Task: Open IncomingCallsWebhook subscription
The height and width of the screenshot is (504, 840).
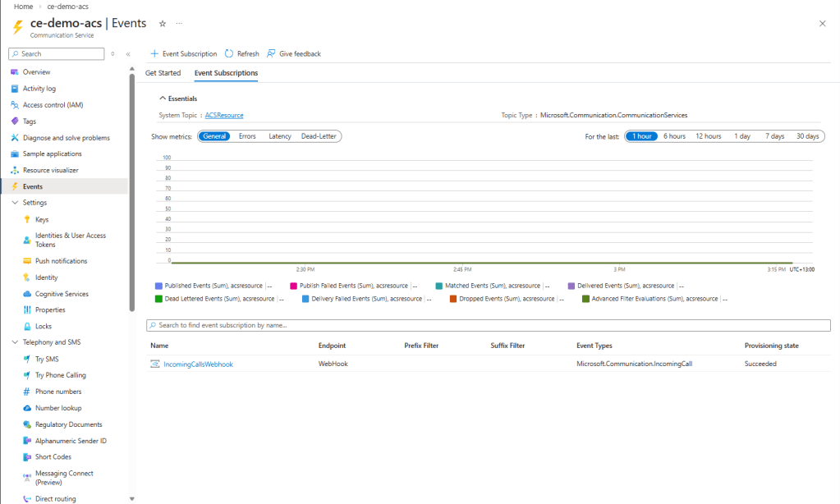Action: (x=198, y=364)
